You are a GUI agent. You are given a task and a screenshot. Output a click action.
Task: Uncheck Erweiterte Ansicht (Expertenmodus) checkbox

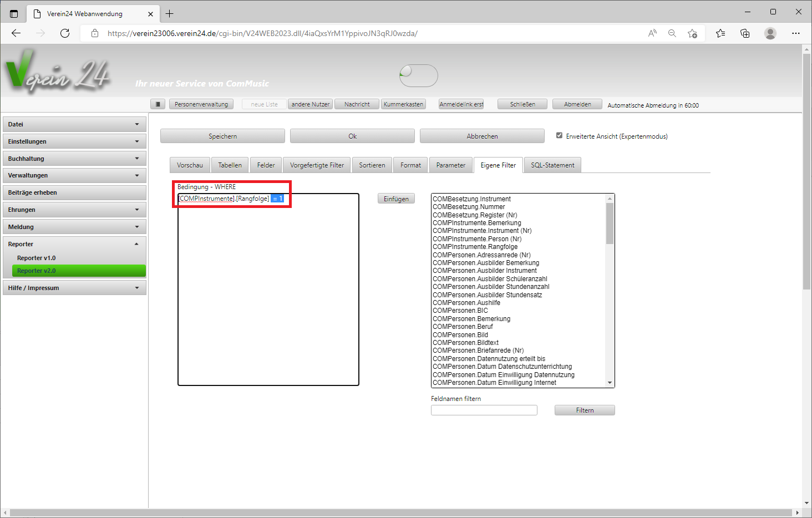pos(559,135)
